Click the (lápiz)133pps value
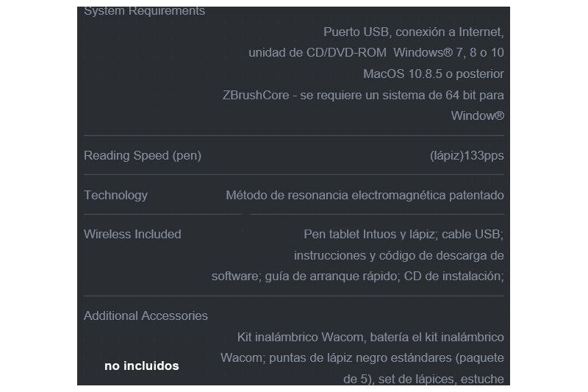This screenshot has width=588, height=392. click(x=467, y=155)
